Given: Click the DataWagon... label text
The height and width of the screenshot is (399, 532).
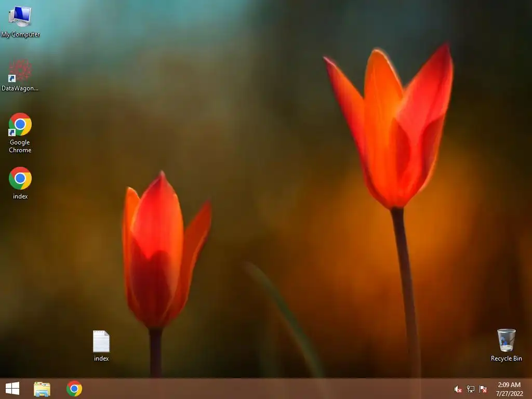Looking at the screenshot, I should coord(20,88).
